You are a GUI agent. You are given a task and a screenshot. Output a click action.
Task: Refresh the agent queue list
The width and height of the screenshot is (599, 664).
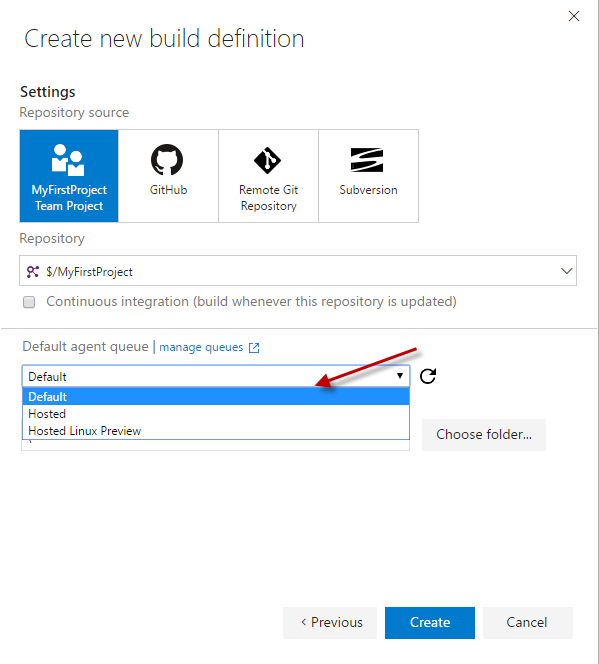[x=428, y=376]
